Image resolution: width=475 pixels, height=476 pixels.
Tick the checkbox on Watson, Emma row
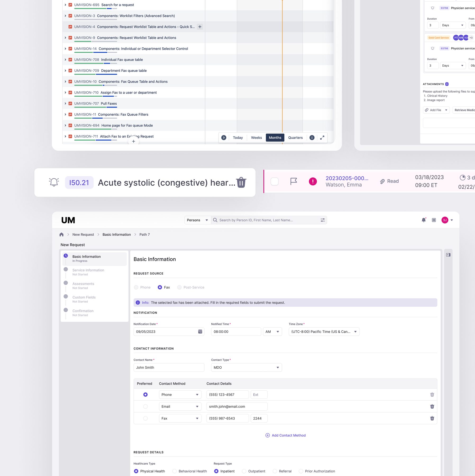coord(275,181)
